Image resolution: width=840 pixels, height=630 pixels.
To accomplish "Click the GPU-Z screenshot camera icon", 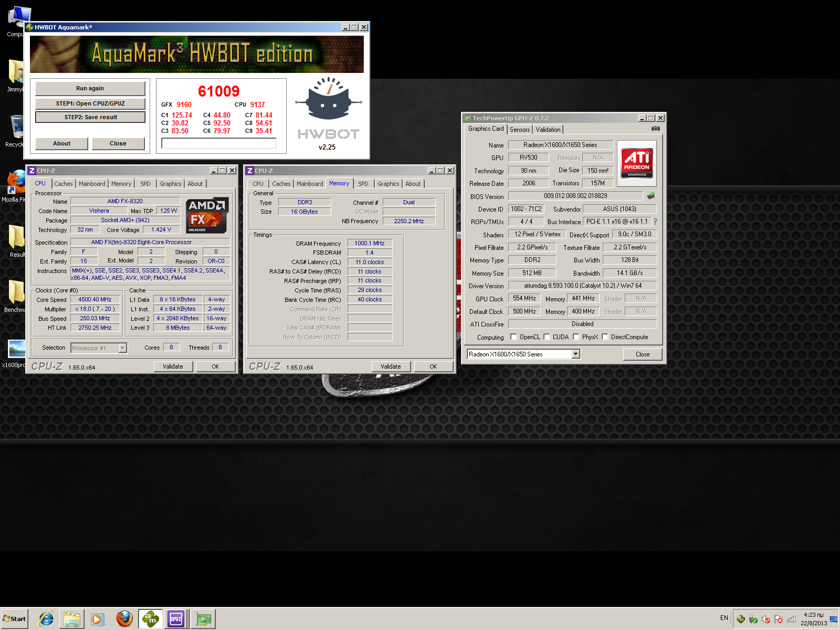I will point(656,129).
